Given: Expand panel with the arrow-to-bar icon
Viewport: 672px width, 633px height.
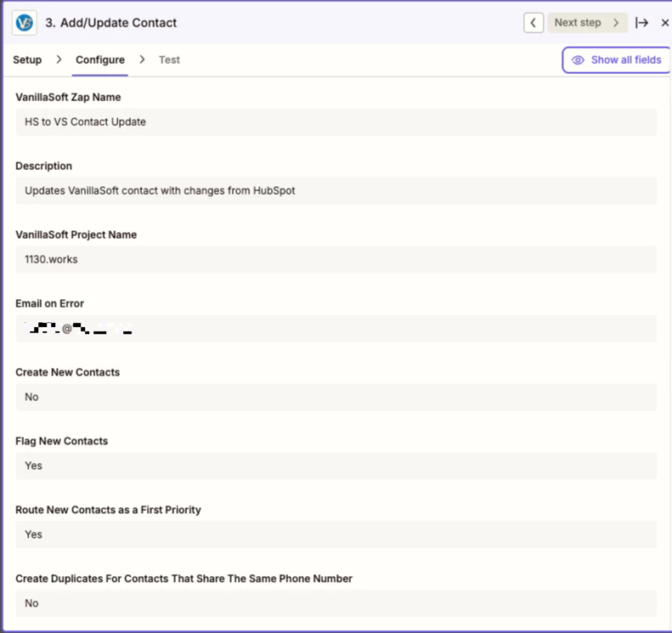Looking at the screenshot, I should (641, 23).
